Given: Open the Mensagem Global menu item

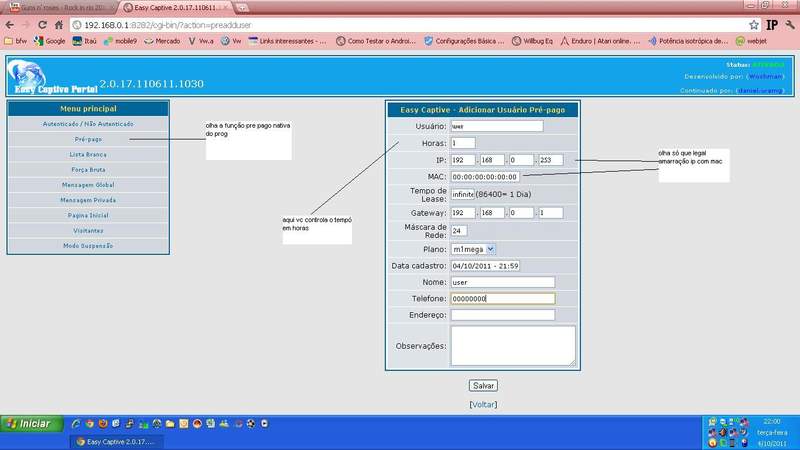Looking at the screenshot, I should (x=88, y=185).
